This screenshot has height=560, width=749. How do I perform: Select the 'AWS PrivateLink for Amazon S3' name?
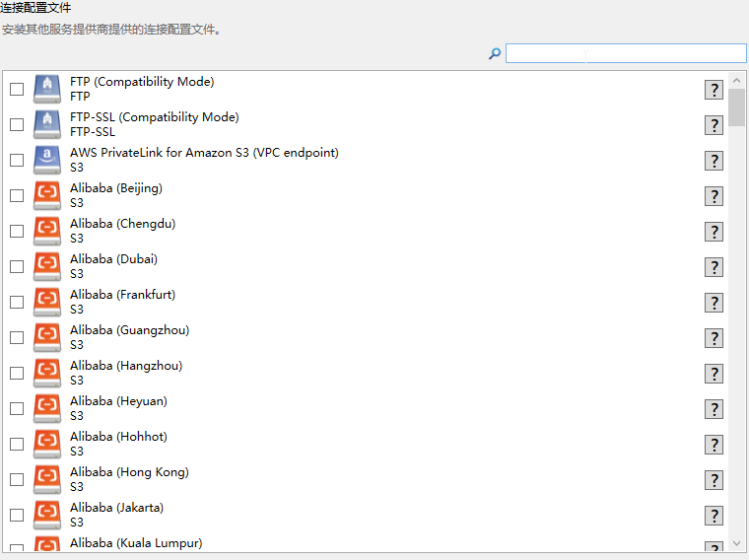coord(204,153)
